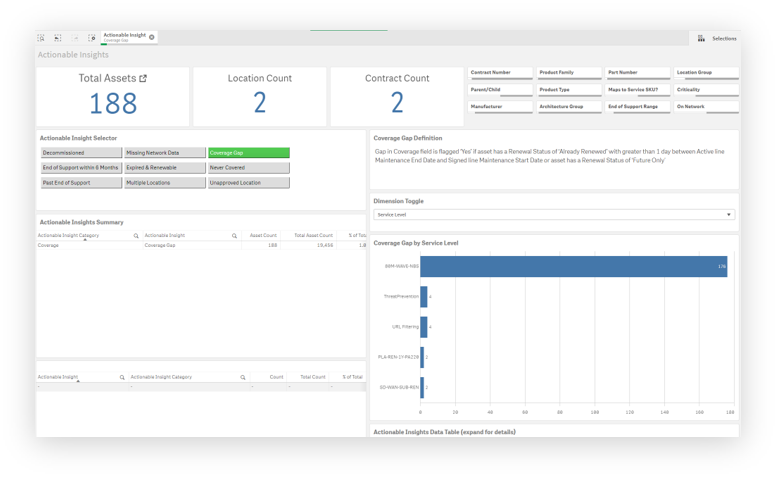Open the Parent/Child filter pane
The width and height of the screenshot is (776, 478).
500,90
